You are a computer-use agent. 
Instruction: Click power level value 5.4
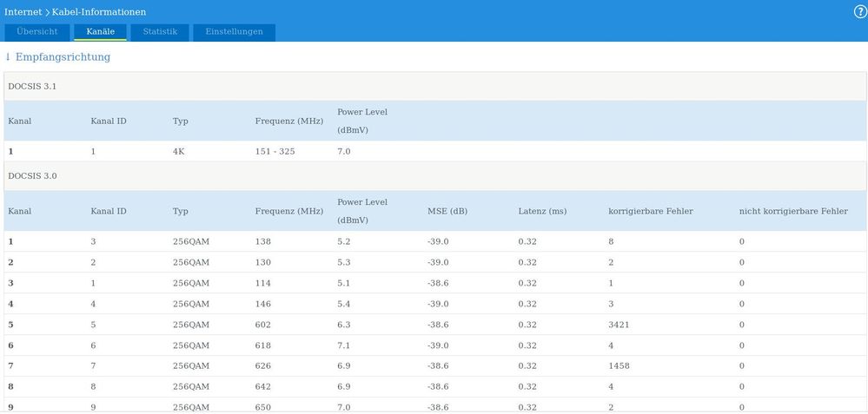pyautogui.click(x=344, y=304)
